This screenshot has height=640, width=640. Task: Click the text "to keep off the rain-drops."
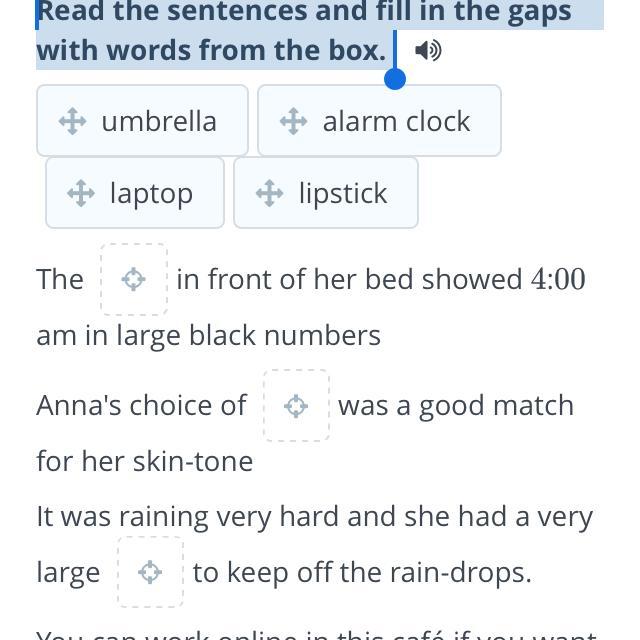[x=362, y=572]
